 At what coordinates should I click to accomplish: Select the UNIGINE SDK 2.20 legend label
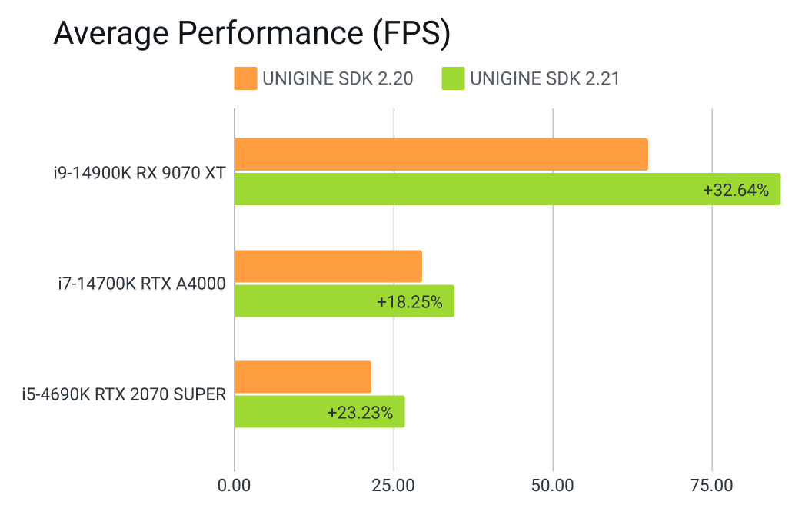pos(338,78)
